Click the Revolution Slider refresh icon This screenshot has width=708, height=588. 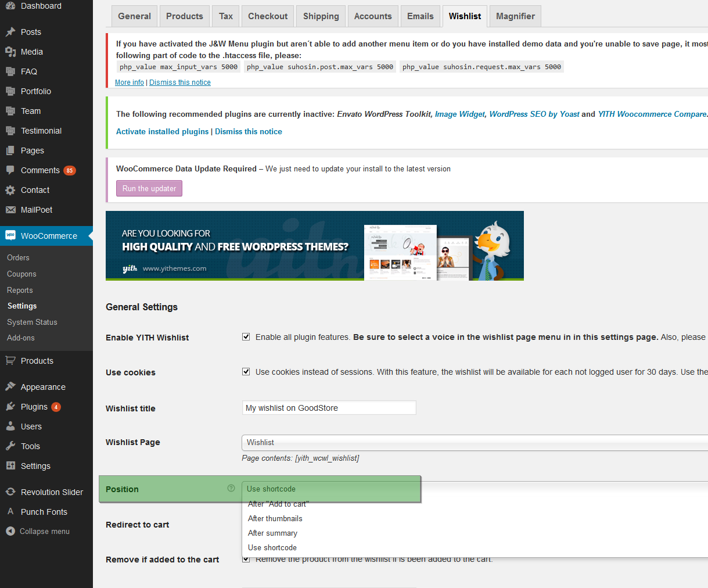10,492
